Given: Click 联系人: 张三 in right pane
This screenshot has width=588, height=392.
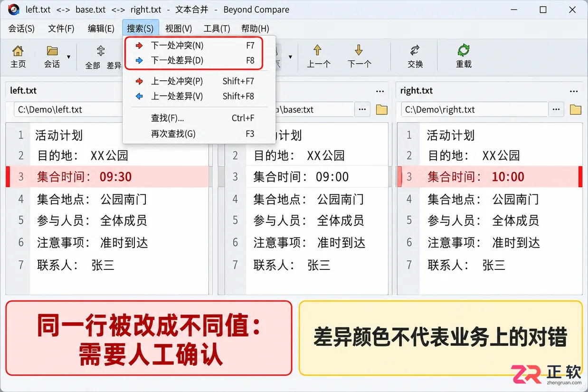Looking at the screenshot, I should tap(466, 265).
